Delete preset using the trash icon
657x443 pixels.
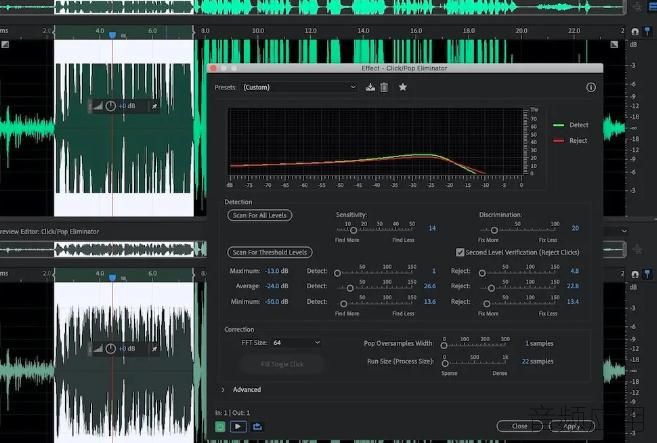pos(384,87)
